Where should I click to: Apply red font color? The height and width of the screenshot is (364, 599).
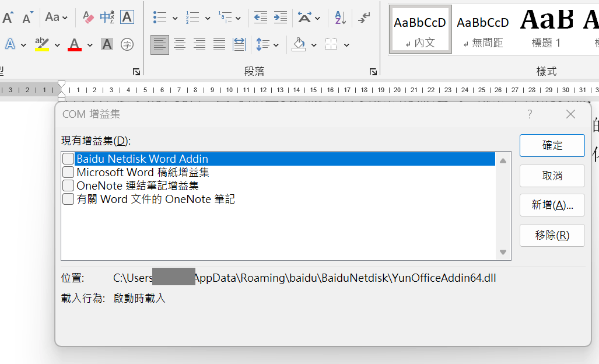tap(75, 45)
